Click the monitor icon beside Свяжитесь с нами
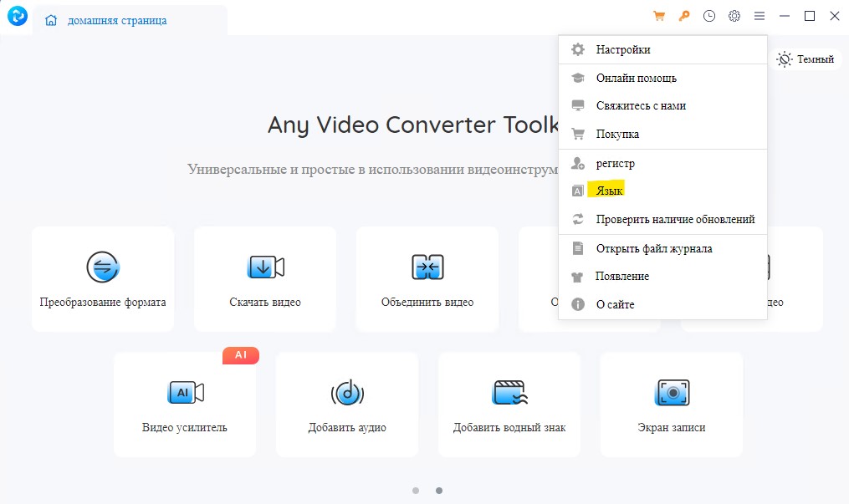 coord(578,106)
